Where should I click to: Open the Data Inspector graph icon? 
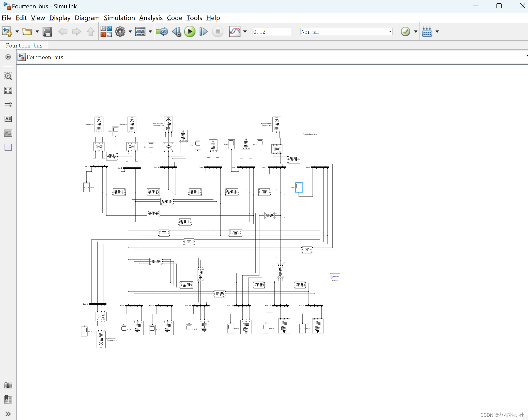(235, 32)
